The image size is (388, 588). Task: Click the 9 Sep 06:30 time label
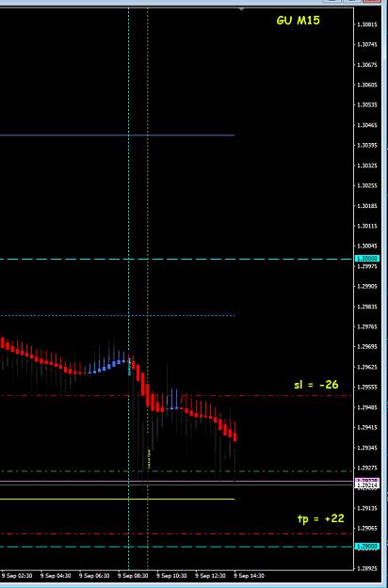click(x=94, y=576)
